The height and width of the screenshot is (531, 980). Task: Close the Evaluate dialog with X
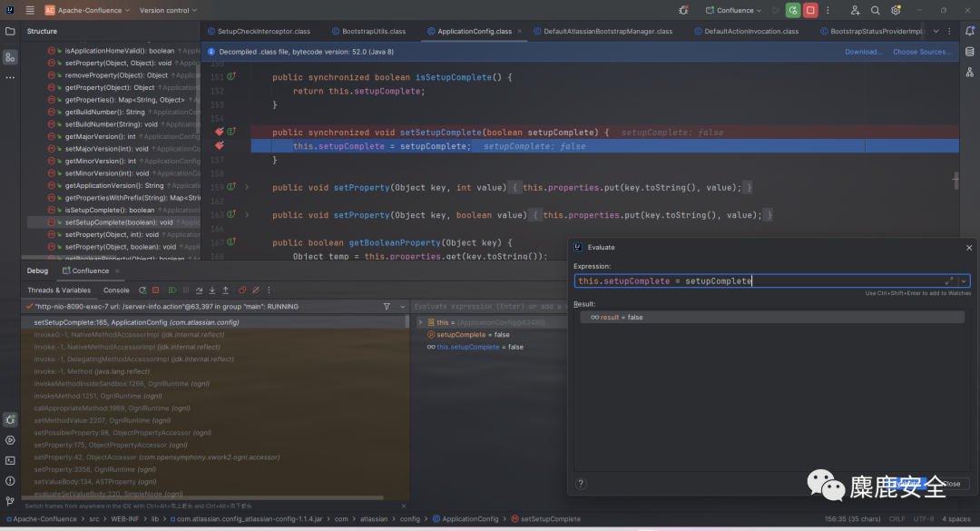click(x=969, y=248)
